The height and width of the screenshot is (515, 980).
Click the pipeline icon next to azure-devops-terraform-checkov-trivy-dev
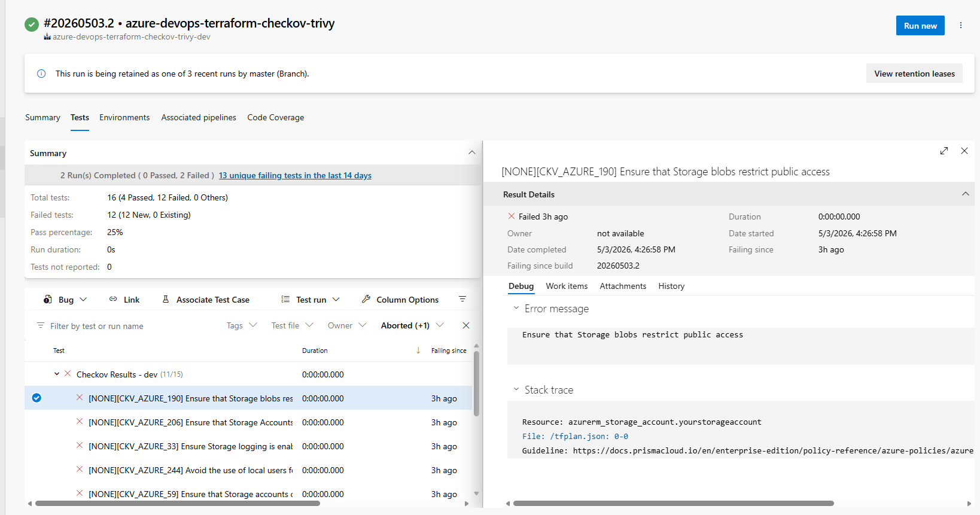point(47,37)
